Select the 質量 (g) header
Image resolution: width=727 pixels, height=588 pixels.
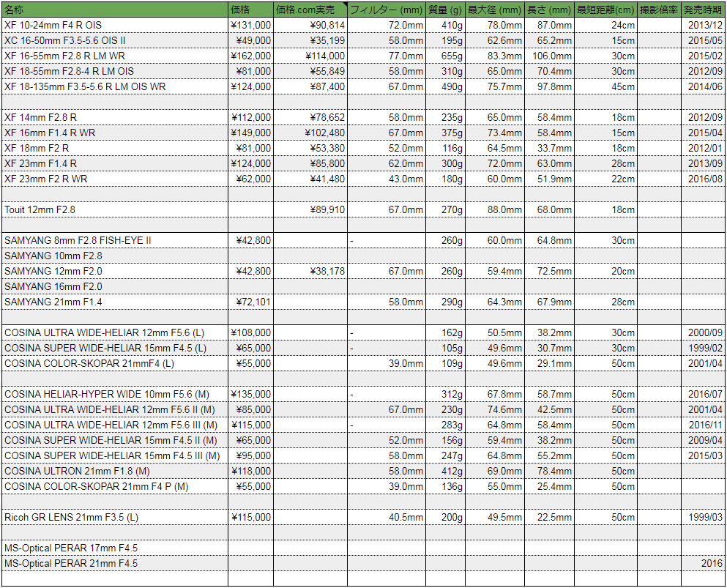click(x=445, y=10)
